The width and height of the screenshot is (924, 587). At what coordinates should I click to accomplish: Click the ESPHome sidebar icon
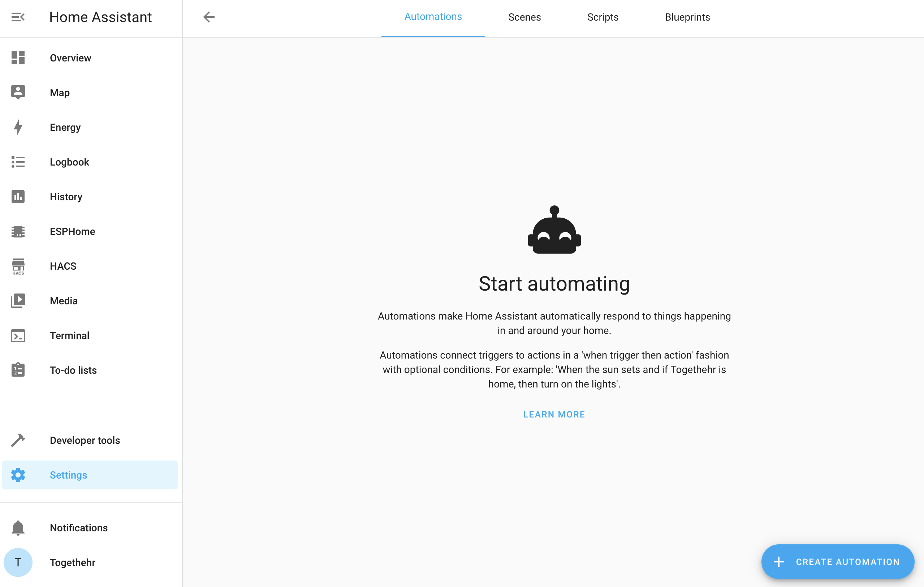(18, 231)
